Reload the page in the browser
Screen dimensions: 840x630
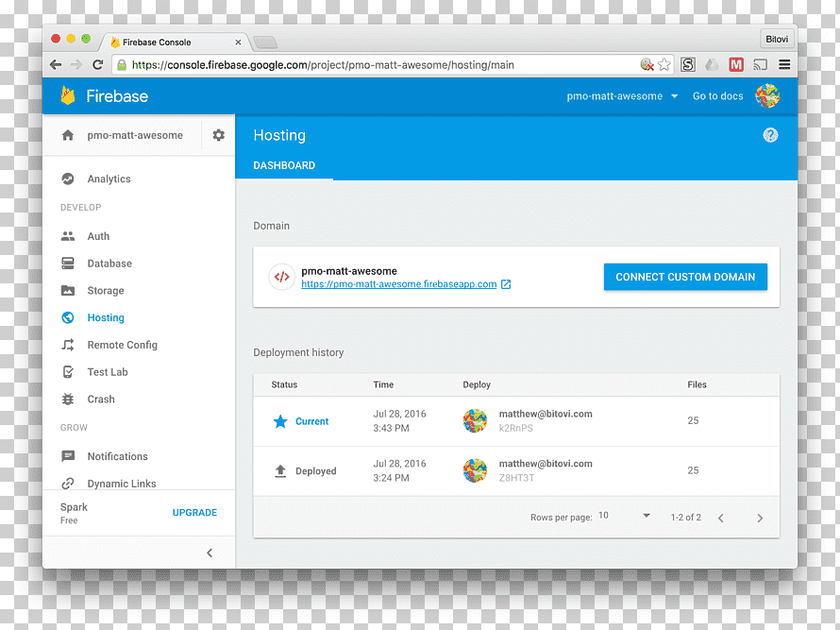(97, 65)
